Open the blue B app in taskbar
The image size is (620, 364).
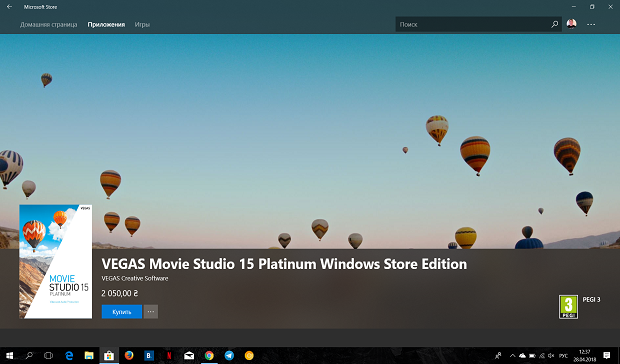click(x=149, y=356)
